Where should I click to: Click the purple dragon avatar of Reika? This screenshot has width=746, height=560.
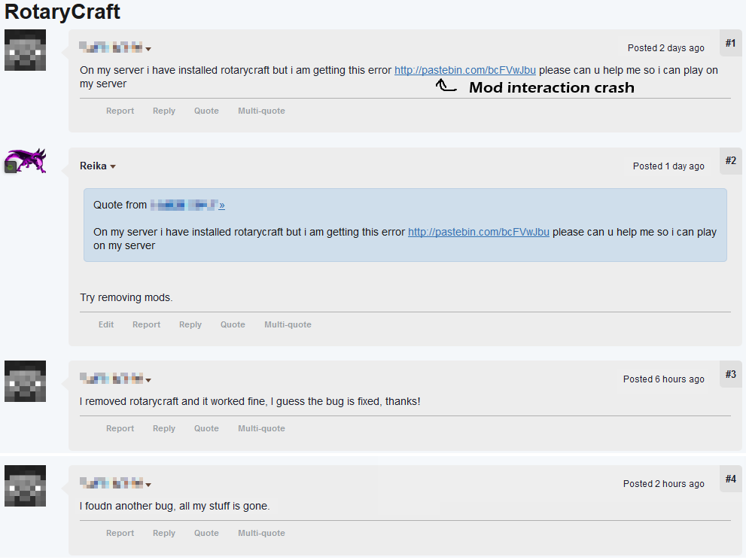25,160
